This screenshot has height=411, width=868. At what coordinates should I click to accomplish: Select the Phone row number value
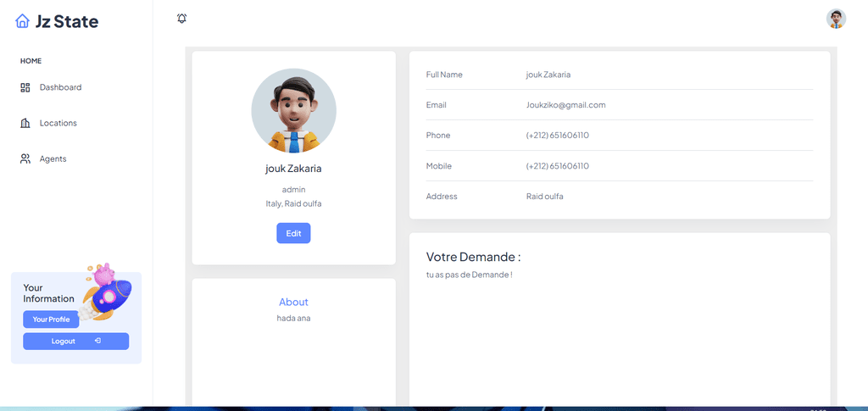pyautogui.click(x=558, y=136)
